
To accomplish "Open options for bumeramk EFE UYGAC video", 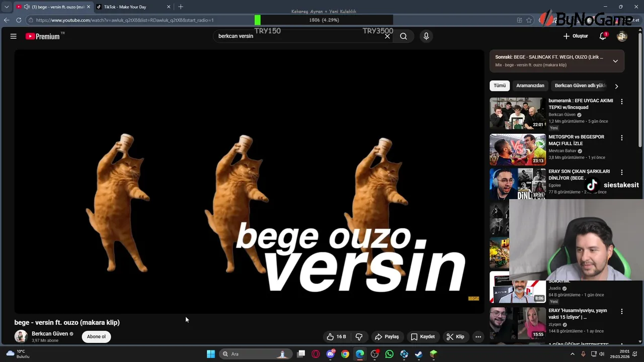I will [622, 102].
